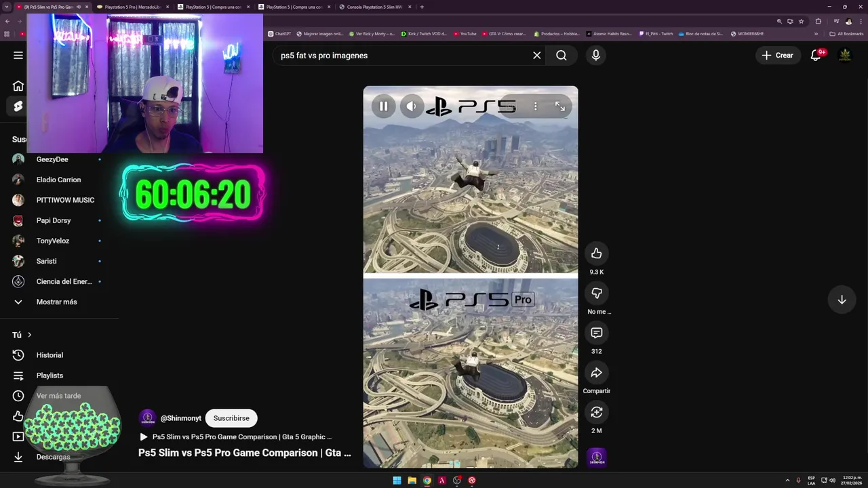868x488 pixels.
Task: Open the Eladio Carrion channel
Action: click(58, 180)
